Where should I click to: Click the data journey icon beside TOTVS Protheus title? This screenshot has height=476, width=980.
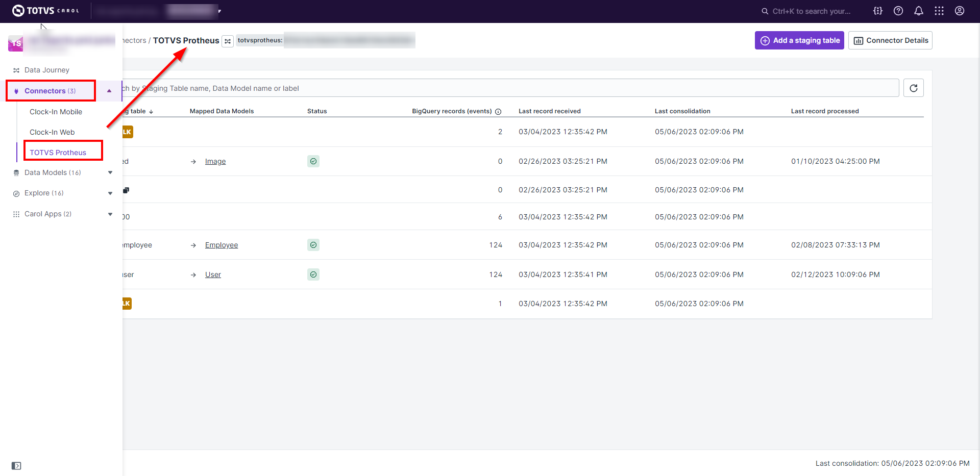pyautogui.click(x=228, y=41)
